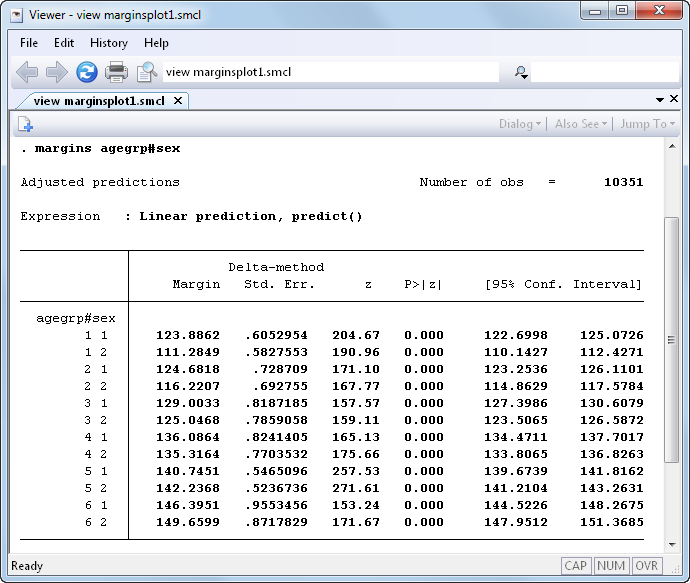Click the number of obs value 10351
This screenshot has height=583, width=690.
pos(624,182)
